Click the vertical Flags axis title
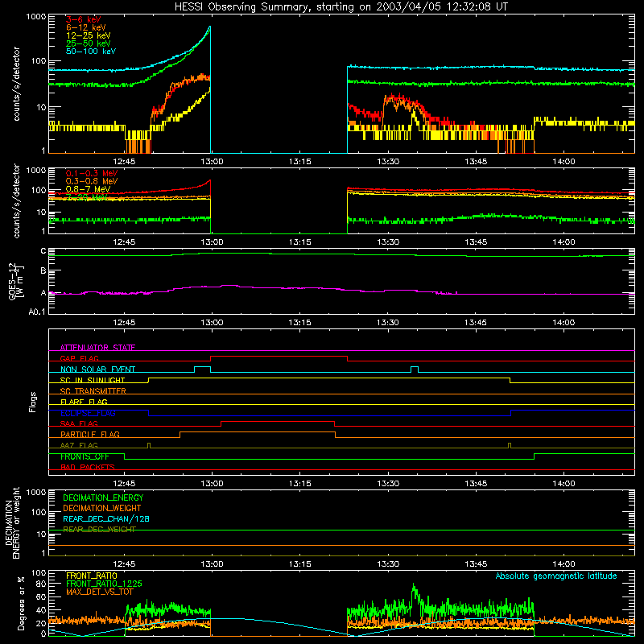The height and width of the screenshot is (644, 644). (x=33, y=402)
